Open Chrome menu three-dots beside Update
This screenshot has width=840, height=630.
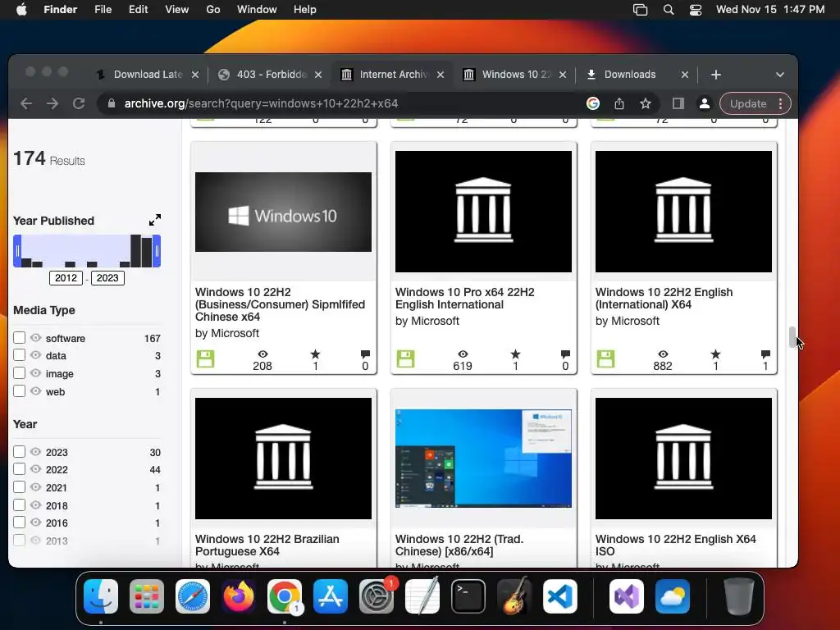point(781,103)
